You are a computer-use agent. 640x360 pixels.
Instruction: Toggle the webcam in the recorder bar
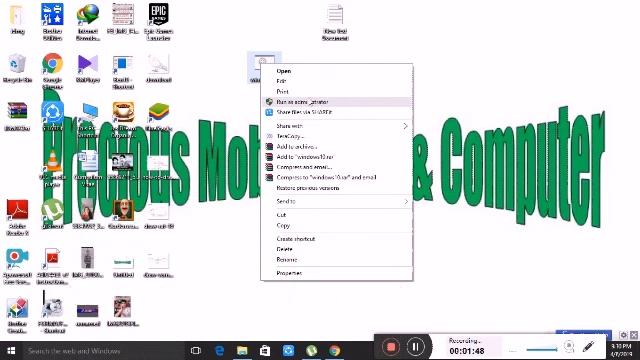pyautogui.click(x=569, y=347)
